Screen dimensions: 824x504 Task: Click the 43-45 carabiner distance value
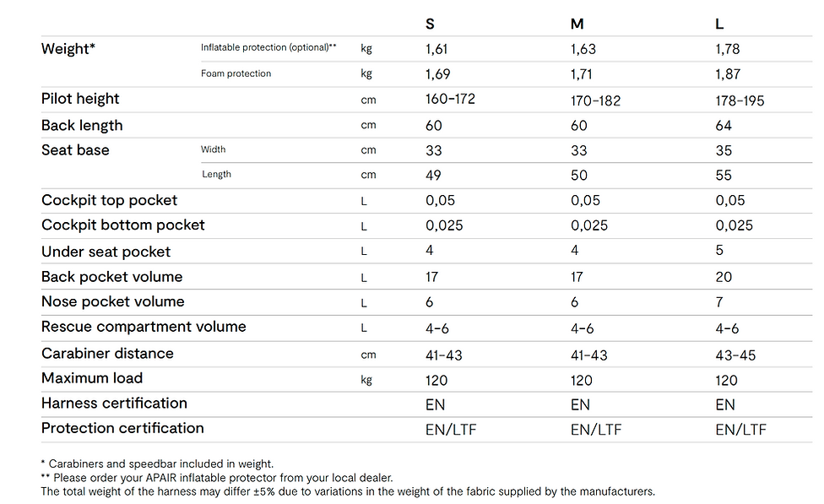click(x=735, y=355)
